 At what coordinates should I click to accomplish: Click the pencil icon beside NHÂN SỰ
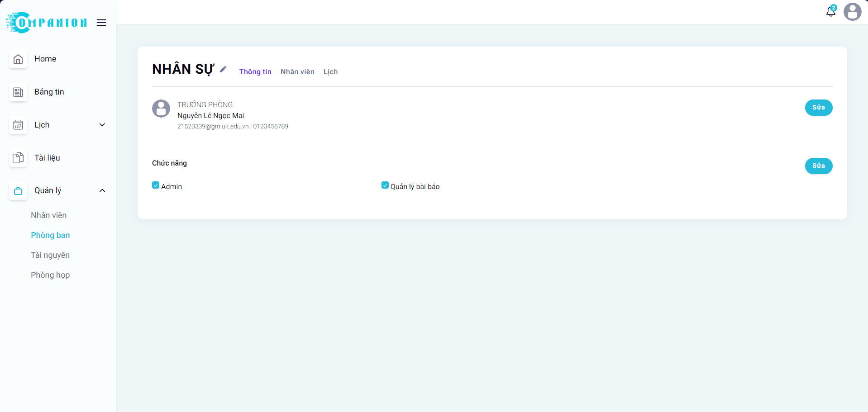pos(223,69)
